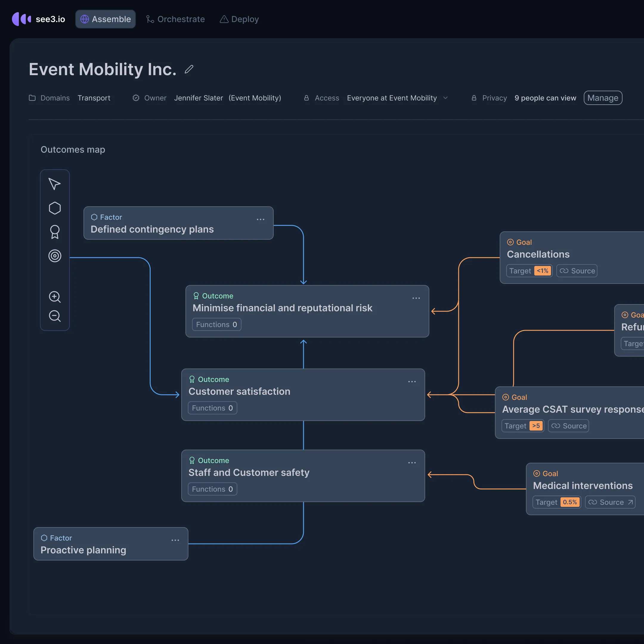644x644 pixels.
Task: Select the hexagon Factor tool
Action: [x=55, y=208]
